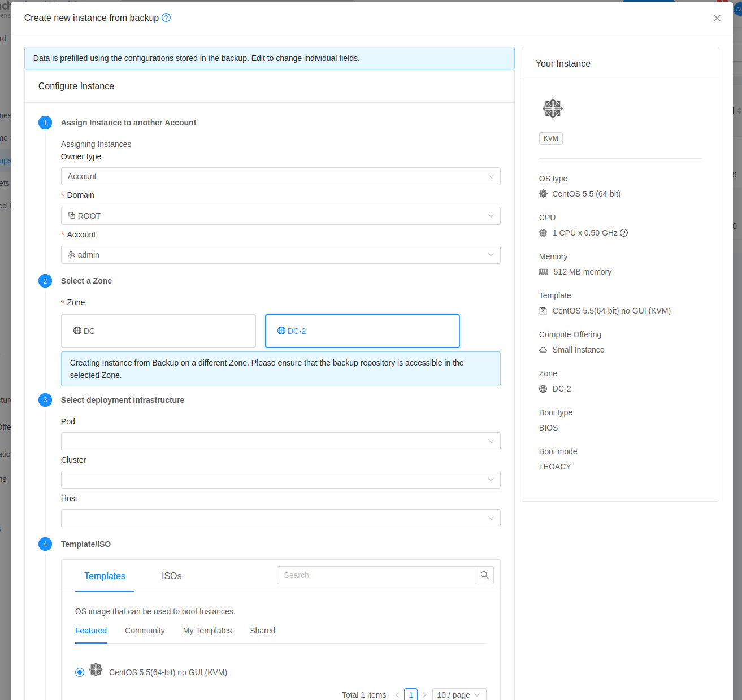Expand the Domain ROOT dropdown

(x=280, y=216)
